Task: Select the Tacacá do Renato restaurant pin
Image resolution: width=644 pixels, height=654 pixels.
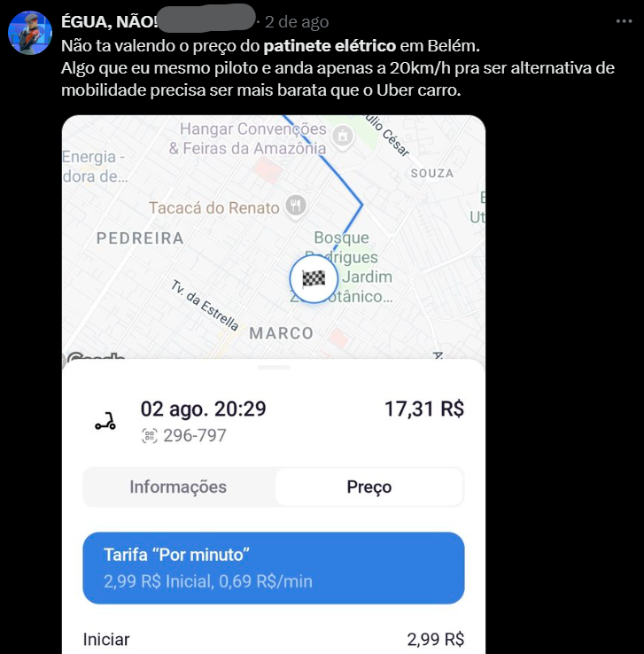Action: coord(296,206)
